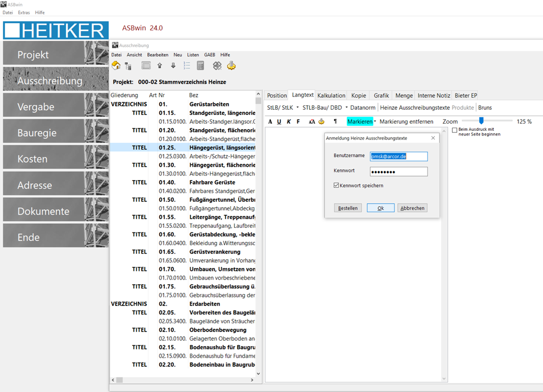Open the tree structure view icon

click(x=128, y=66)
